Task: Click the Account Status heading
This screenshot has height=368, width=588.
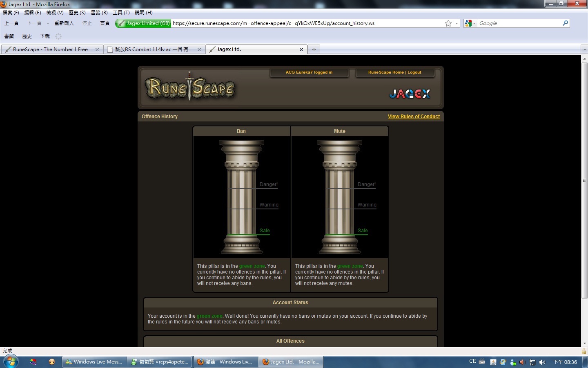Action: pos(290,303)
